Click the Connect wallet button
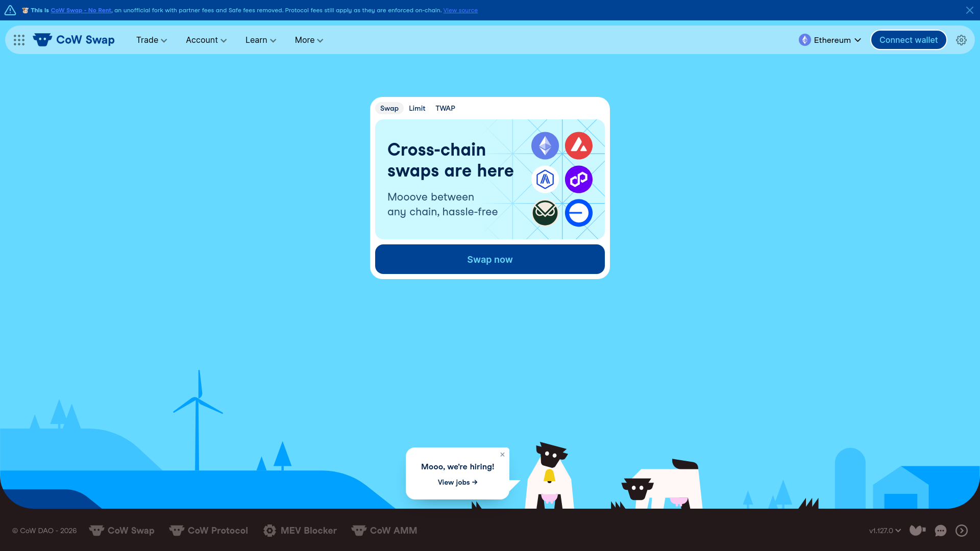 click(x=909, y=40)
